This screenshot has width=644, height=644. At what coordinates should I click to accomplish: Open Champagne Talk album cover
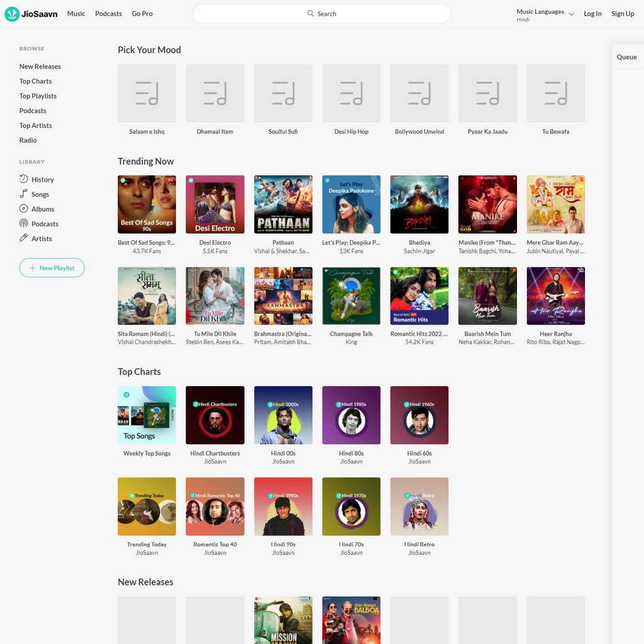pos(351,296)
